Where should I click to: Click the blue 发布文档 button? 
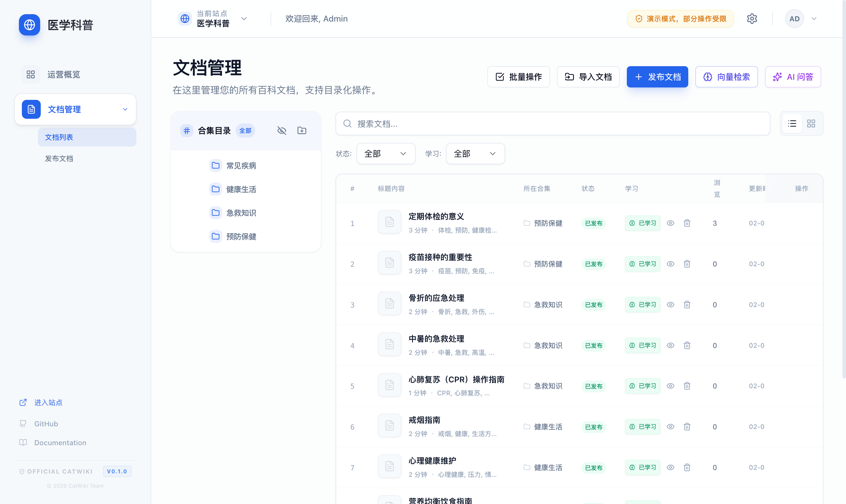coord(657,77)
